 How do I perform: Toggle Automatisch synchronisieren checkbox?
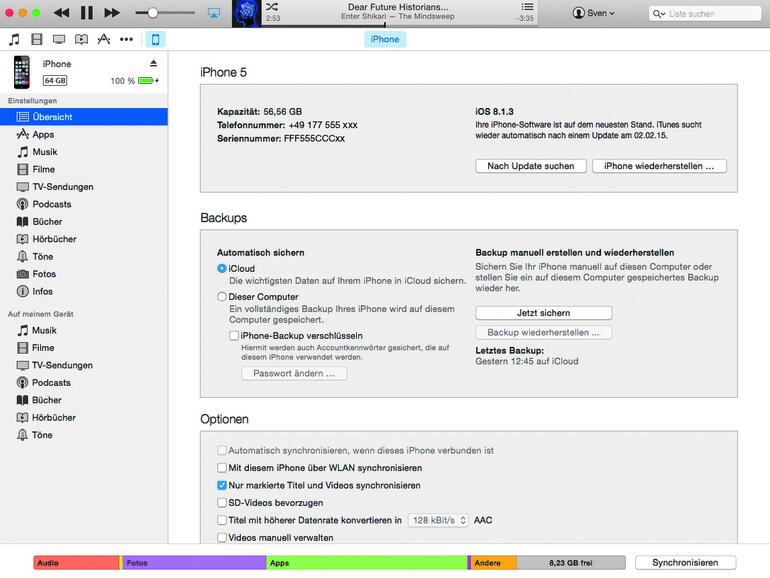pyautogui.click(x=221, y=450)
